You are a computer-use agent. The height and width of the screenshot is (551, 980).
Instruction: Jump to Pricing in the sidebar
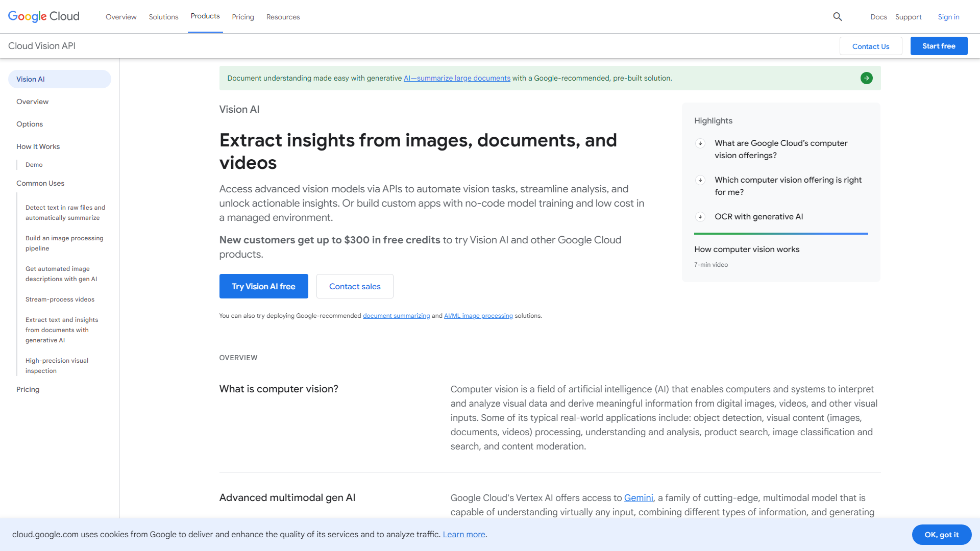click(x=28, y=389)
